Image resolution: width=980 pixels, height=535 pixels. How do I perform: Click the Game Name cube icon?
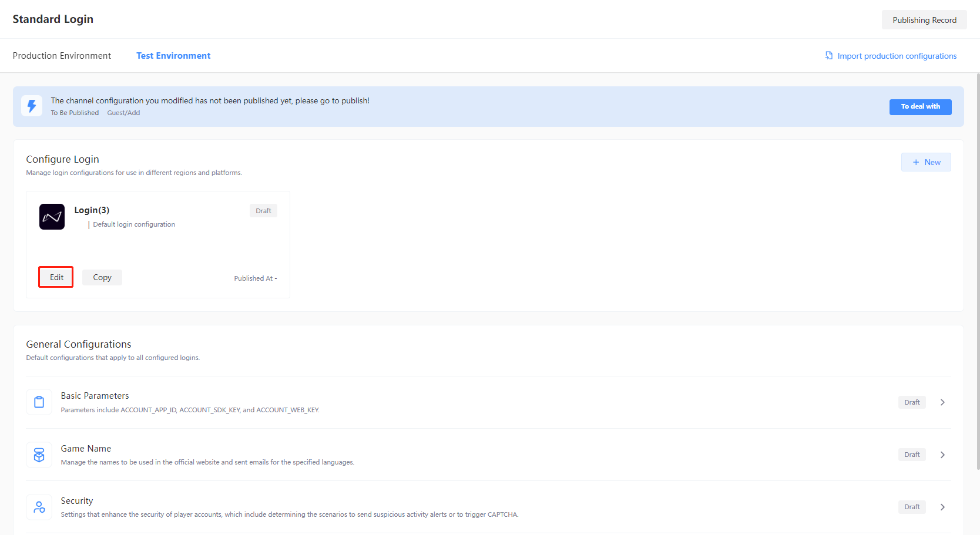pos(39,455)
